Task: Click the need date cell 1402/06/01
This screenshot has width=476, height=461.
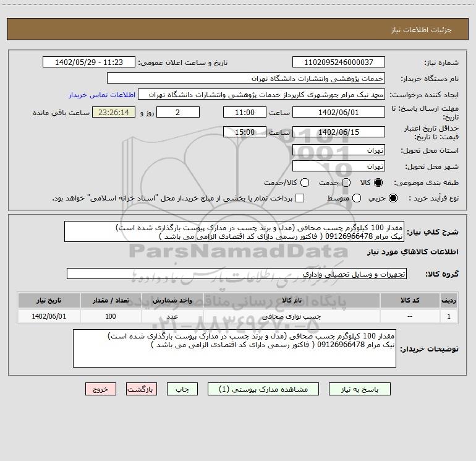Action: pyautogui.click(x=49, y=316)
